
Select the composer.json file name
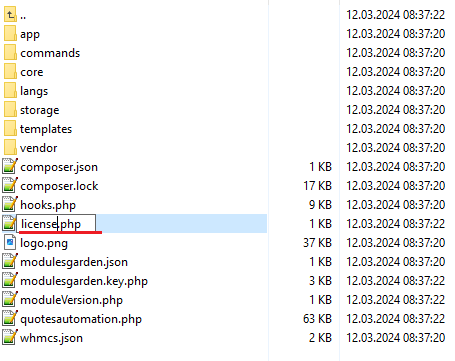tap(59, 167)
